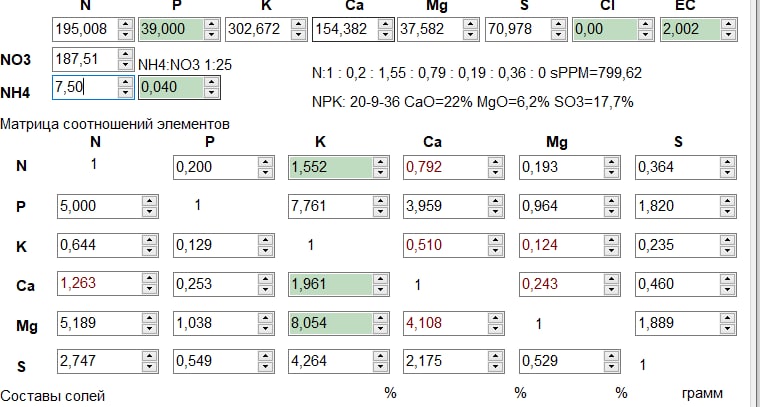Click the Матрица соотношений элементов heading
The image size is (760, 407).
115,125
